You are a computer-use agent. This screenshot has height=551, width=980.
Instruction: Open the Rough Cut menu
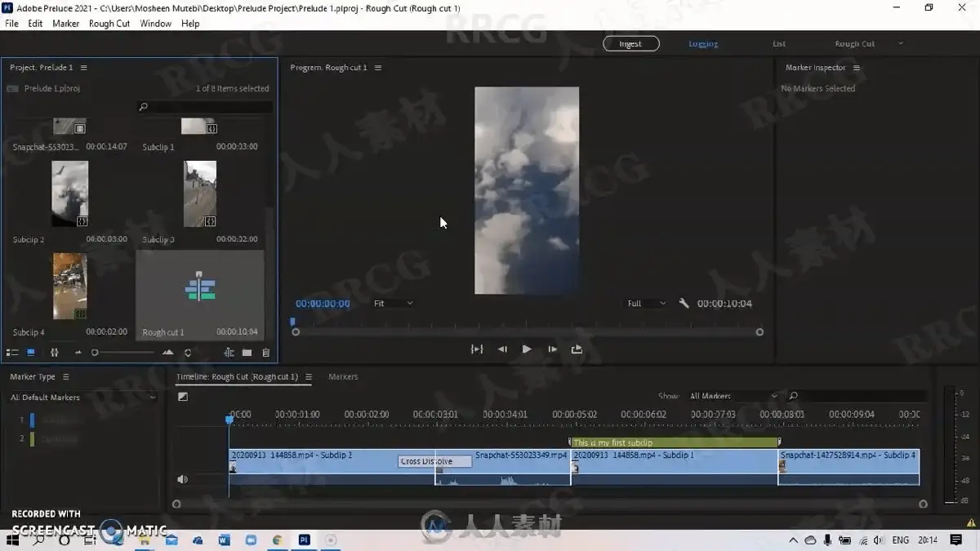pos(109,24)
